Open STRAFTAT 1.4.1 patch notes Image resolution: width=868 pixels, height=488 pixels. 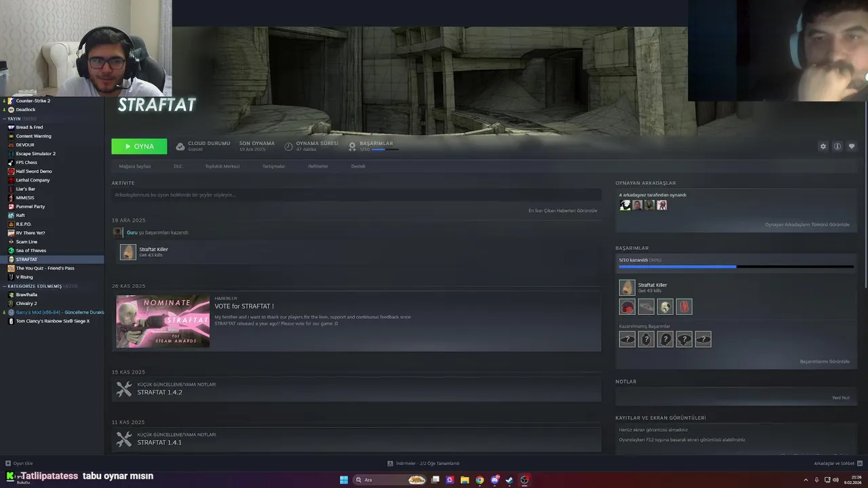pyautogui.click(x=159, y=443)
